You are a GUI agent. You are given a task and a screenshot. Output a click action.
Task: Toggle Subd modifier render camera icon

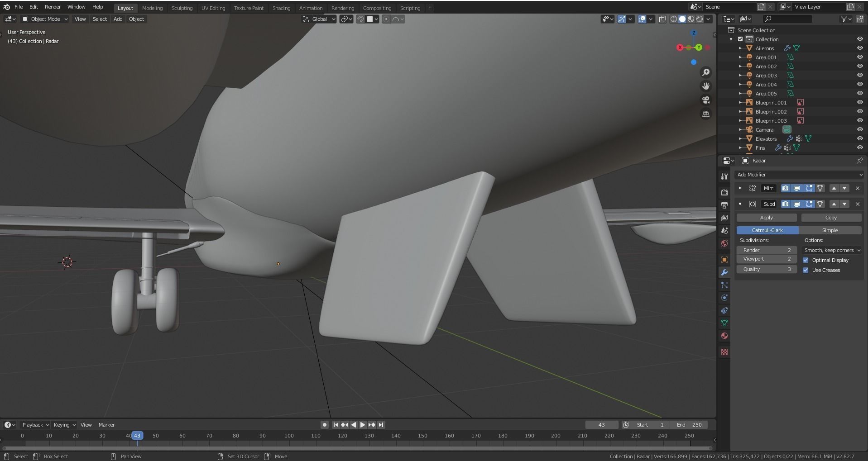(785, 204)
